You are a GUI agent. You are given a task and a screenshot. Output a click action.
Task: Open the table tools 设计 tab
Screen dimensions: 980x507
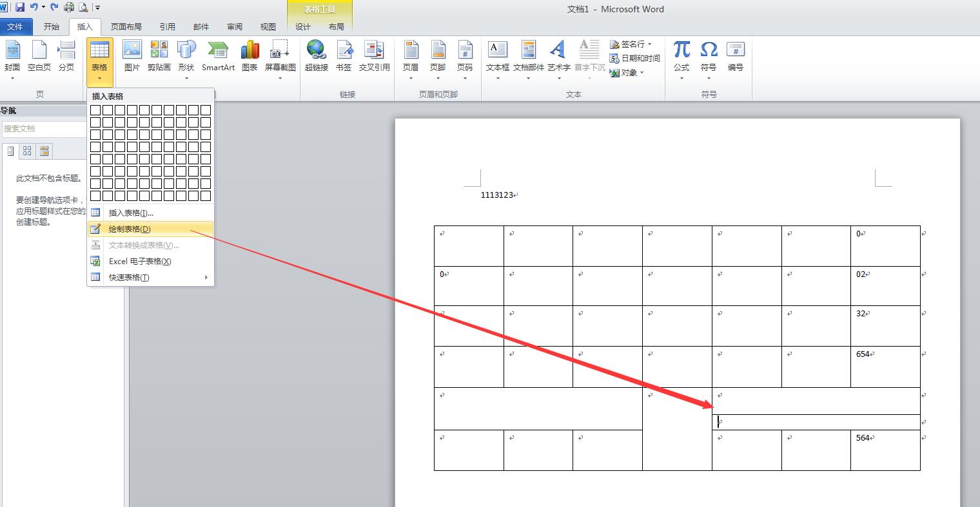coord(303,26)
